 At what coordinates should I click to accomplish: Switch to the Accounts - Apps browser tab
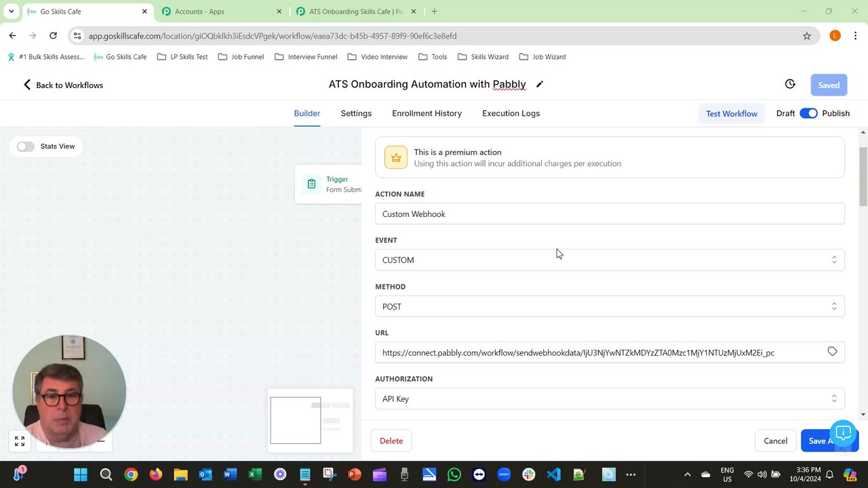[x=222, y=12]
